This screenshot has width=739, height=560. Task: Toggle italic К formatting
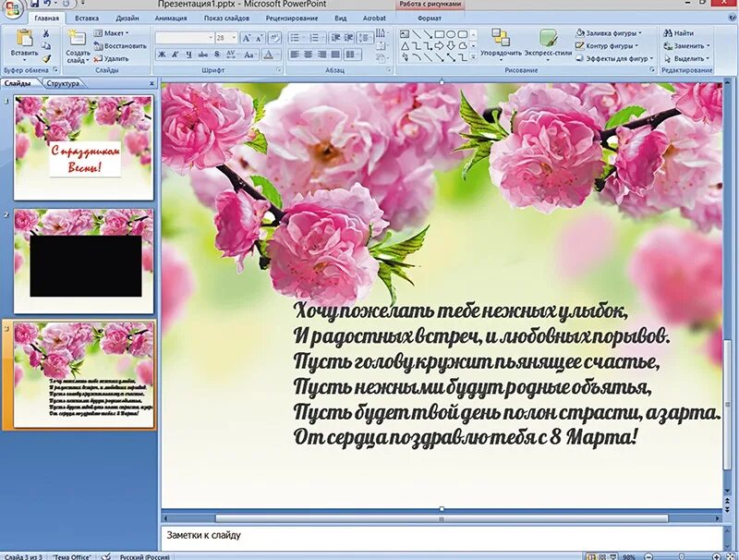tap(175, 55)
